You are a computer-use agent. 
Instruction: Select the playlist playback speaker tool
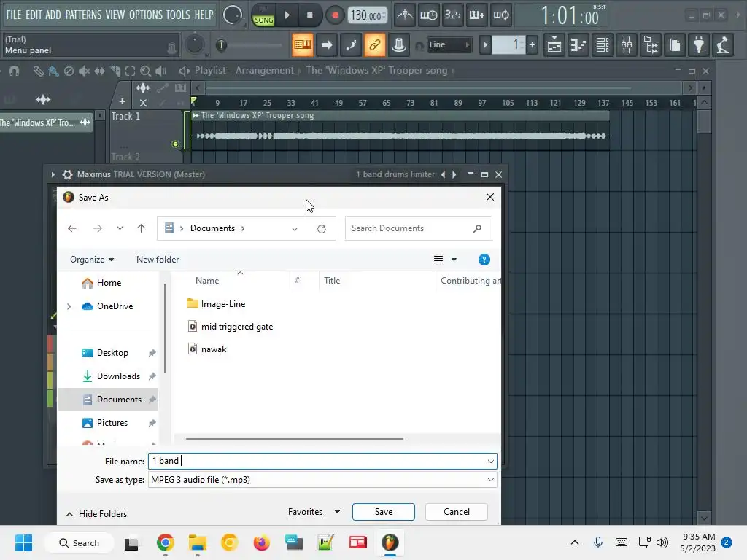pos(161,71)
